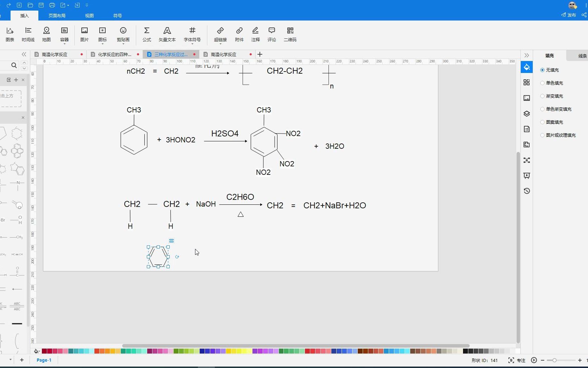Insert a chart with 图表 icon

point(10,35)
